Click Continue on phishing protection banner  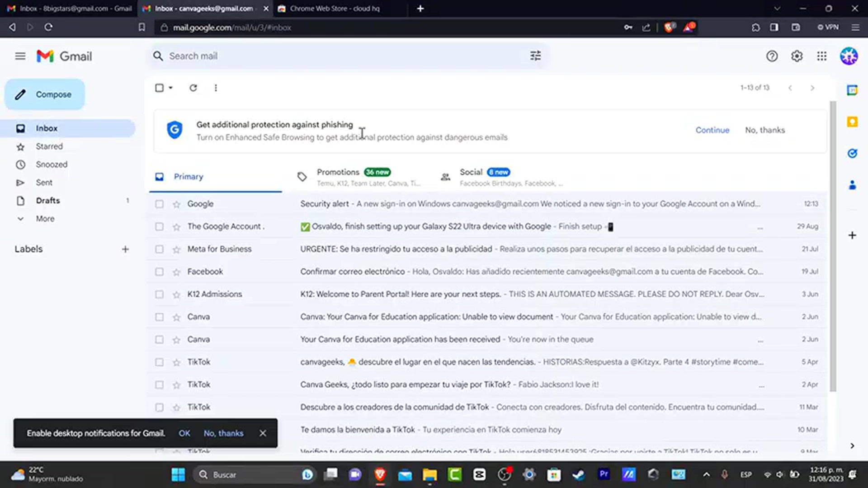click(x=712, y=130)
